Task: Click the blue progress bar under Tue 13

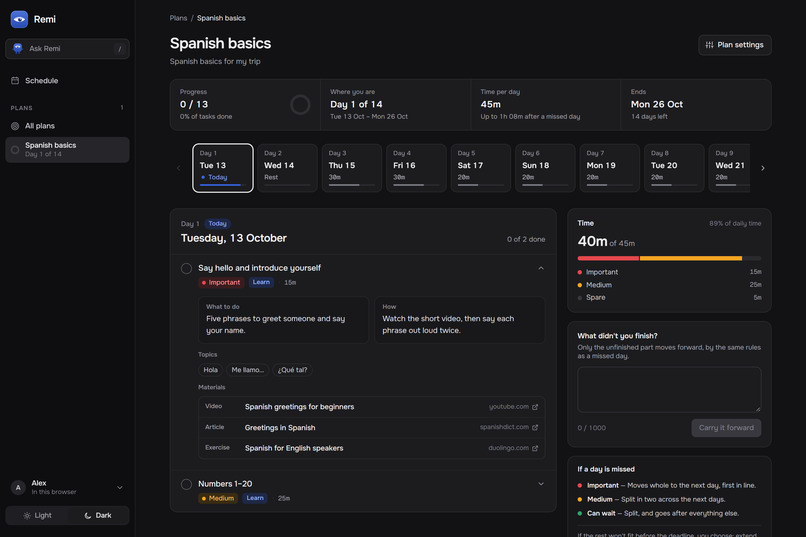Action: point(221,184)
